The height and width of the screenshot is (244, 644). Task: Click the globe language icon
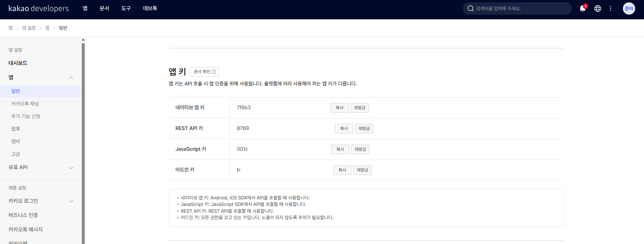coord(597,9)
